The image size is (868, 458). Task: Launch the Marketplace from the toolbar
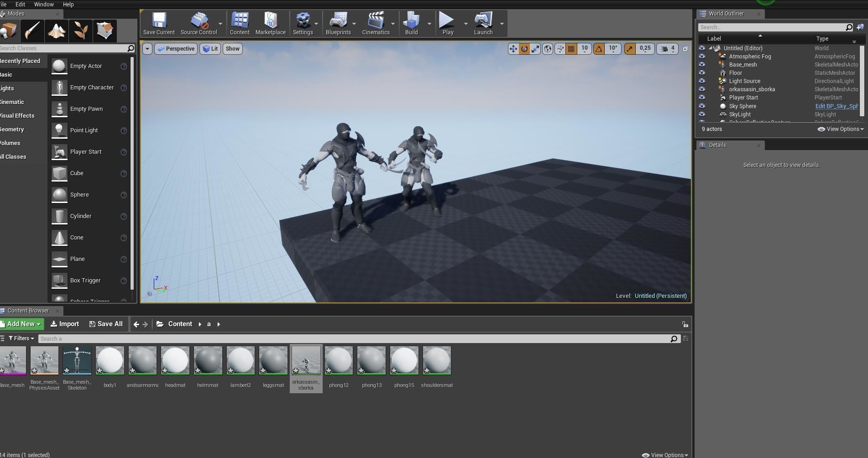pyautogui.click(x=271, y=24)
